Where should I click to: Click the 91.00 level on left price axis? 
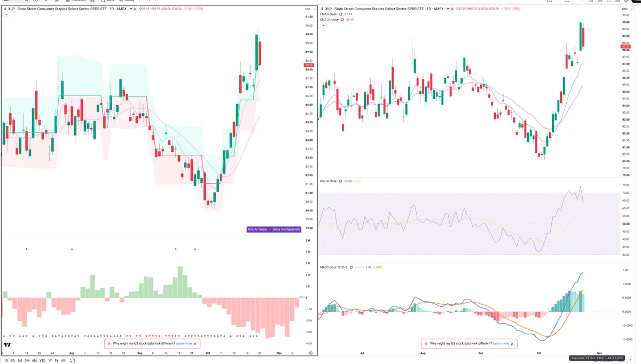tap(308, 17)
